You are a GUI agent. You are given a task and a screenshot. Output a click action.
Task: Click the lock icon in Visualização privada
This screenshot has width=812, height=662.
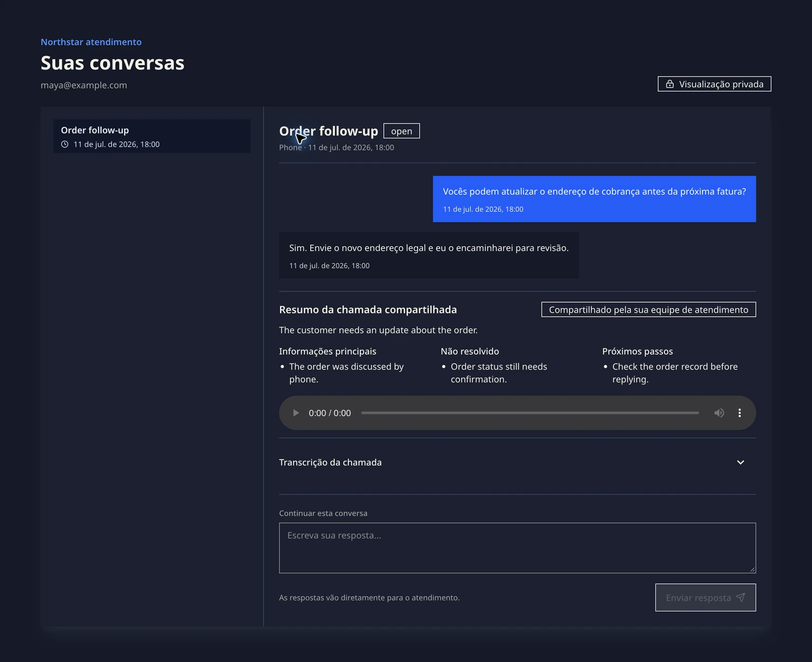670,84
